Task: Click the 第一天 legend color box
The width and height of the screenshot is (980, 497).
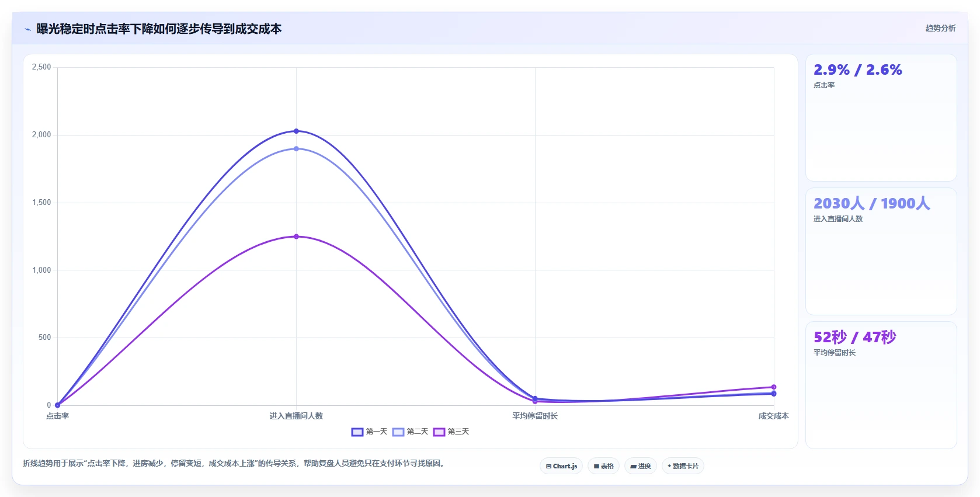Action: (357, 432)
